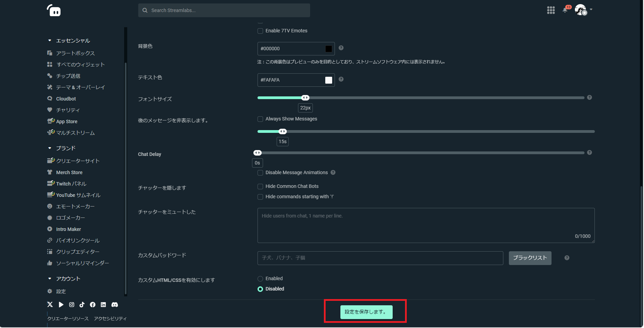This screenshot has width=644, height=328.
Task: Click the help icon beside テキスト色
Action: [341, 79]
